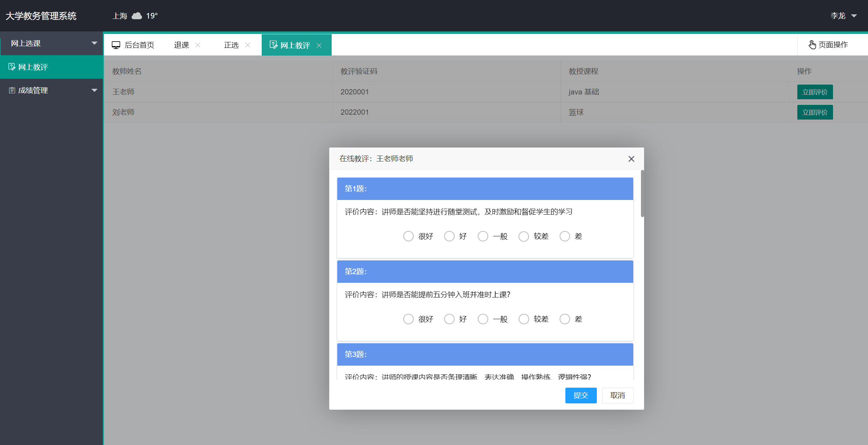Open the 李龙 user dropdown
868x445 pixels.
844,16
